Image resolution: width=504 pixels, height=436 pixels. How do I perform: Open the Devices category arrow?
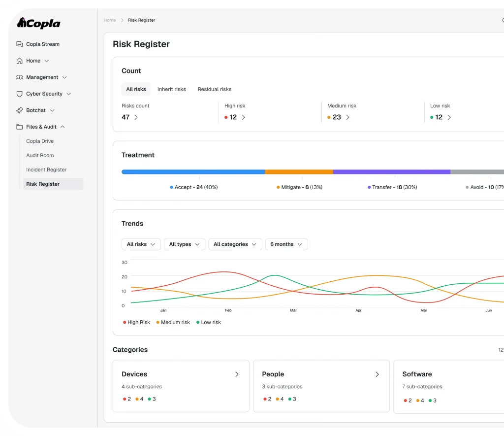click(237, 374)
